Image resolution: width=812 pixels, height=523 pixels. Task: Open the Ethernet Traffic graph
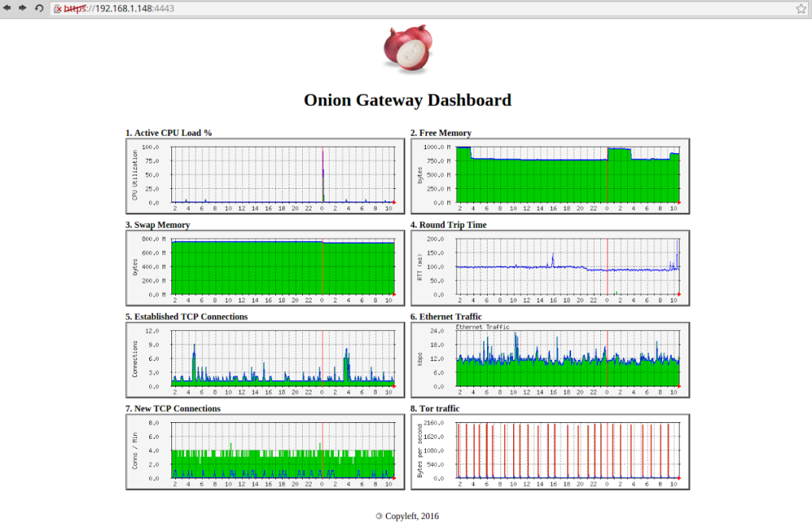click(550, 360)
